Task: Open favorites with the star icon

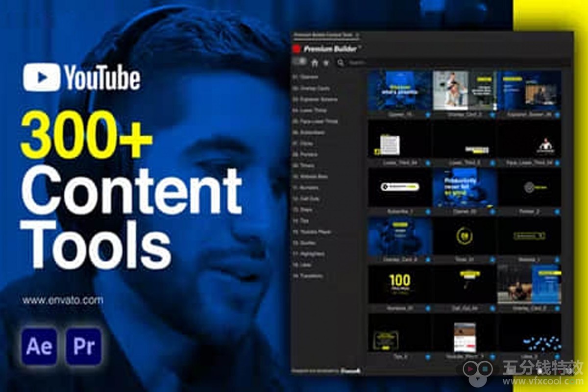Action: point(326,63)
